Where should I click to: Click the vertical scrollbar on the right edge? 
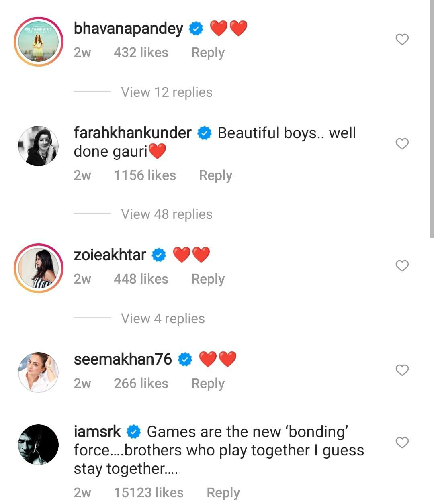pyautogui.click(x=431, y=120)
